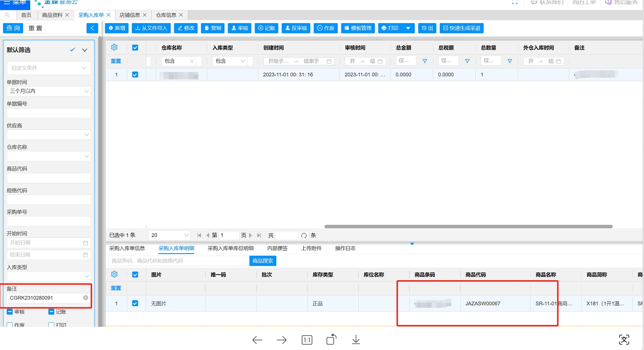Open the 采购入库单库位明细 tab
The height and width of the screenshot is (350, 644).
click(x=231, y=248)
